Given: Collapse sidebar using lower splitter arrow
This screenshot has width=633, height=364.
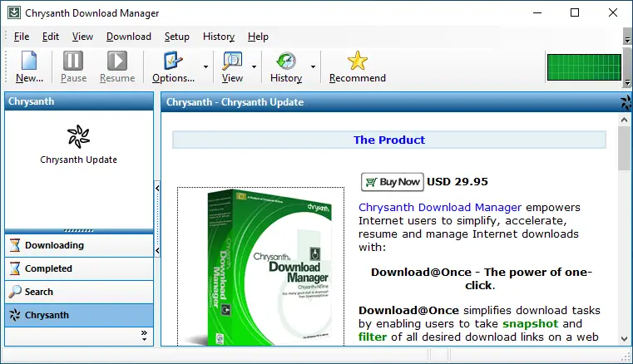Looking at the screenshot, I should click(x=157, y=251).
